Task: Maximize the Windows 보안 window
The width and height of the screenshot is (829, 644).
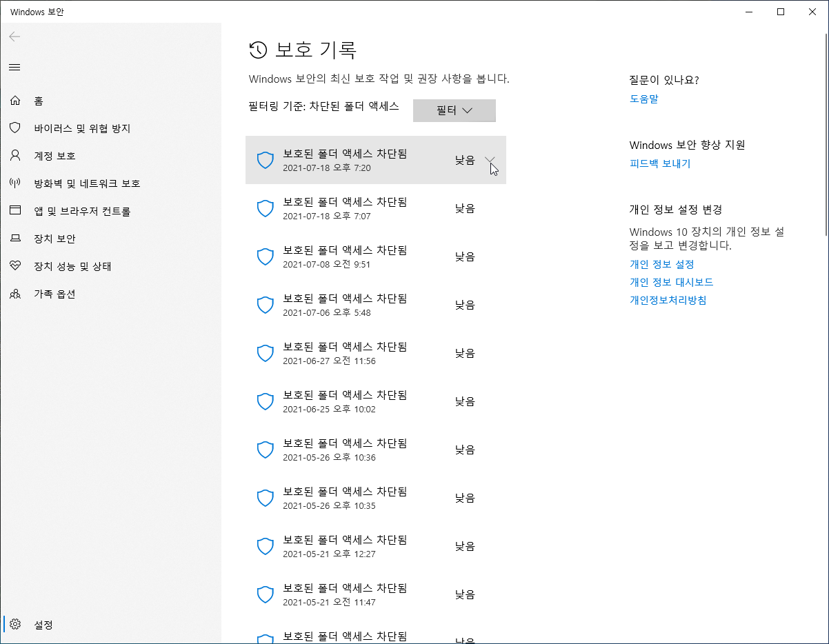Action: click(781, 12)
